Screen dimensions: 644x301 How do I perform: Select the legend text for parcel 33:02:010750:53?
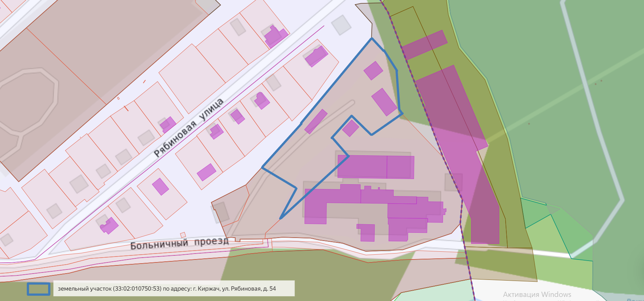click(x=167, y=289)
